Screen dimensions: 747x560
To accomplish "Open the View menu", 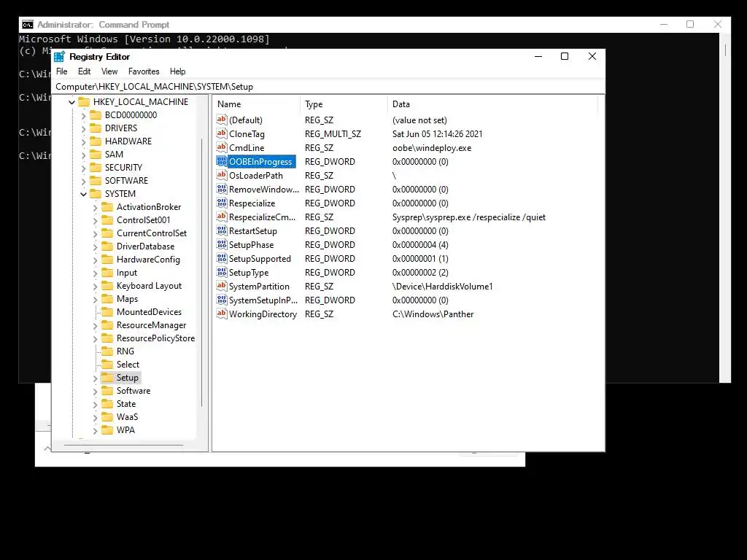I will [109, 71].
